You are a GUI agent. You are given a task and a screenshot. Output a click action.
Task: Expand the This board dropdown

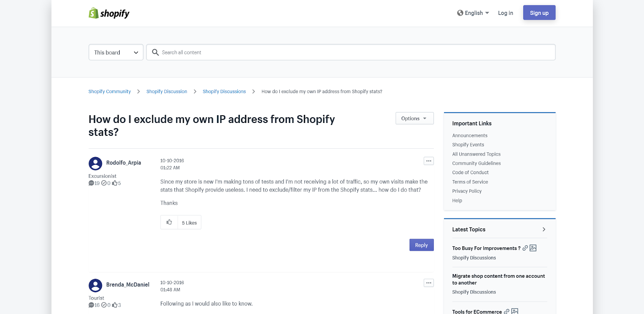click(x=116, y=52)
